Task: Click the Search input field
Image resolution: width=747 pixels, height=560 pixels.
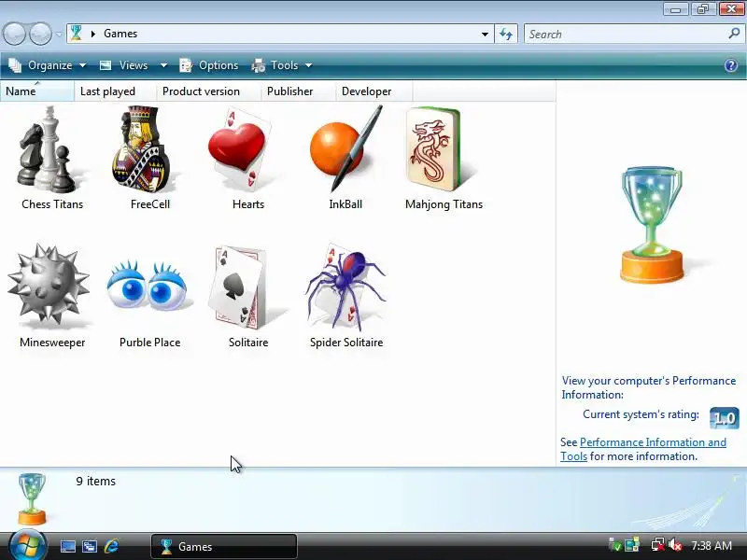Action: [633, 34]
